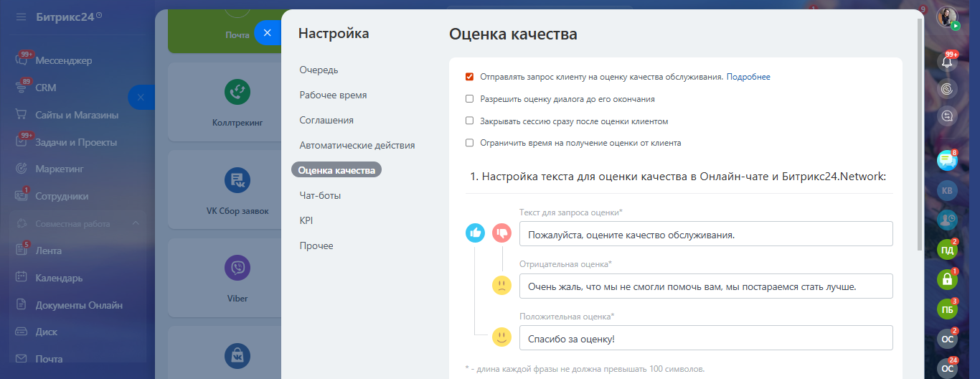Open the Viber channel icon
Screen dimensions: 980x379
coord(237,269)
